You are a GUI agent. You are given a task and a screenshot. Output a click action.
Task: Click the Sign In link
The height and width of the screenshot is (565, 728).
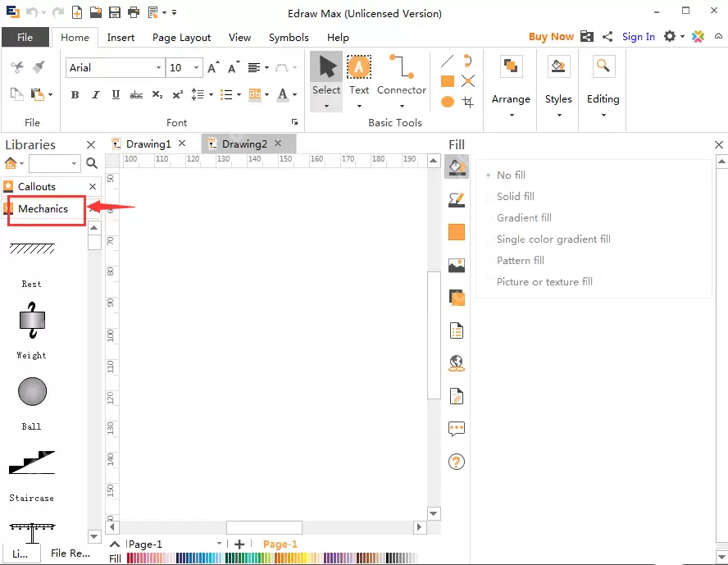(x=638, y=37)
